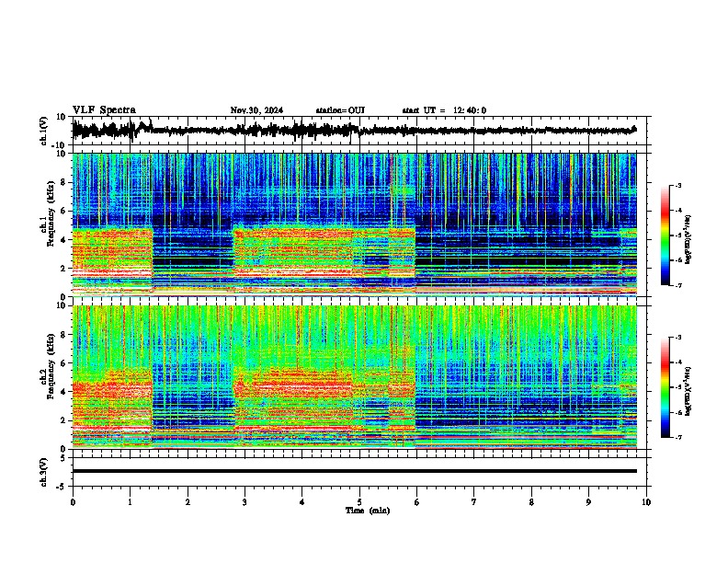Click the ch.1 spectrogram panel
Screen dimensions: 728x563
[x=354, y=224]
